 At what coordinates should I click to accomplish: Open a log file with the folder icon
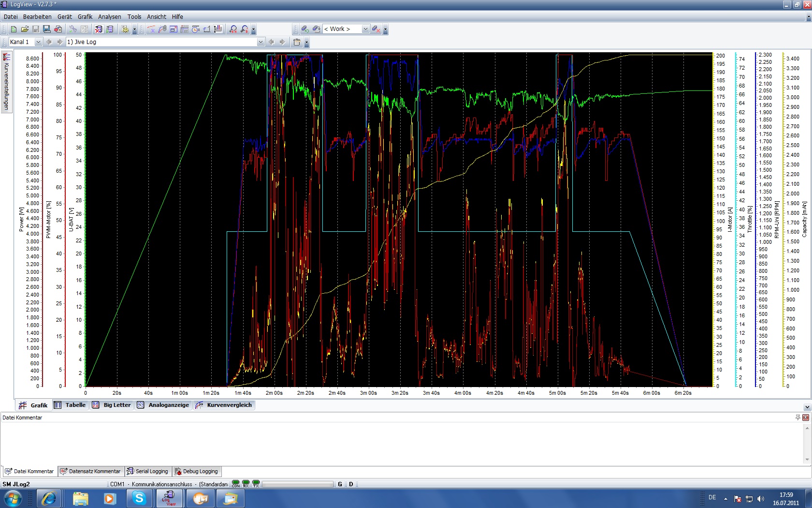pyautogui.click(x=25, y=30)
